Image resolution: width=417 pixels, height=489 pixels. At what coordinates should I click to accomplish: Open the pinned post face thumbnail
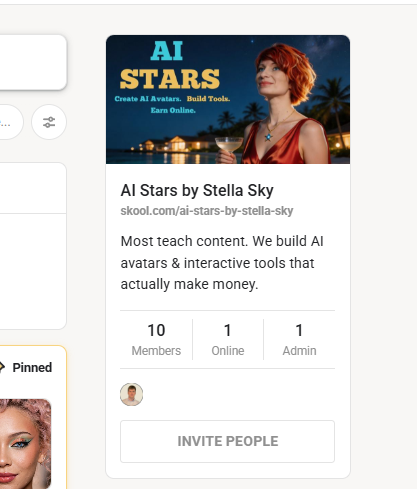25,444
